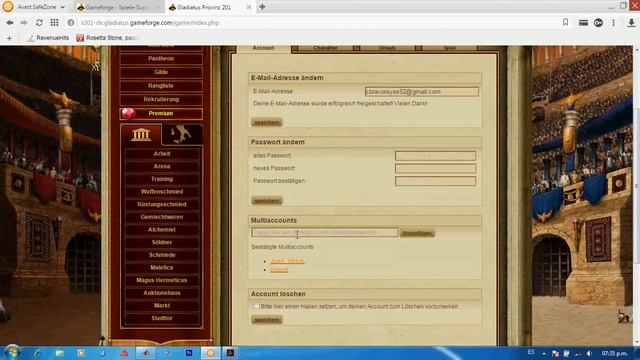
Task: Select the city temple icon tab
Action: click(x=141, y=135)
